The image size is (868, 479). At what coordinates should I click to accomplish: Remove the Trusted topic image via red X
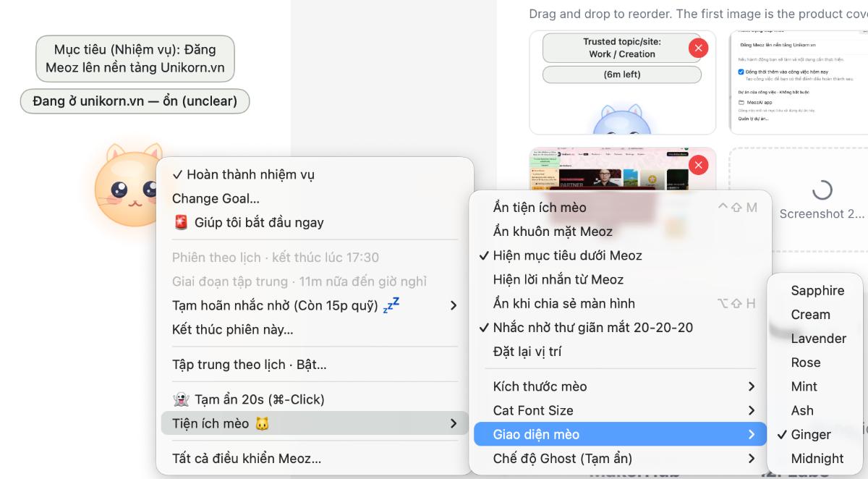697,48
